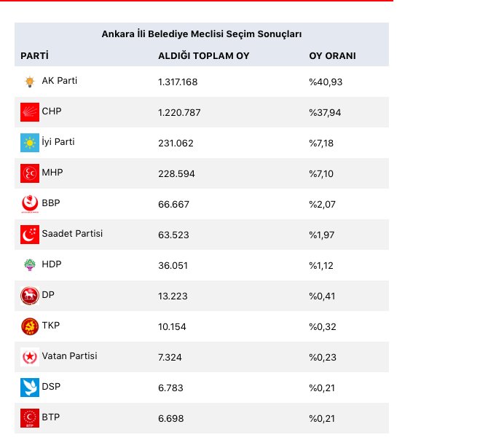
Task: Click the AK Parti light bulb logo
Action: point(30,82)
